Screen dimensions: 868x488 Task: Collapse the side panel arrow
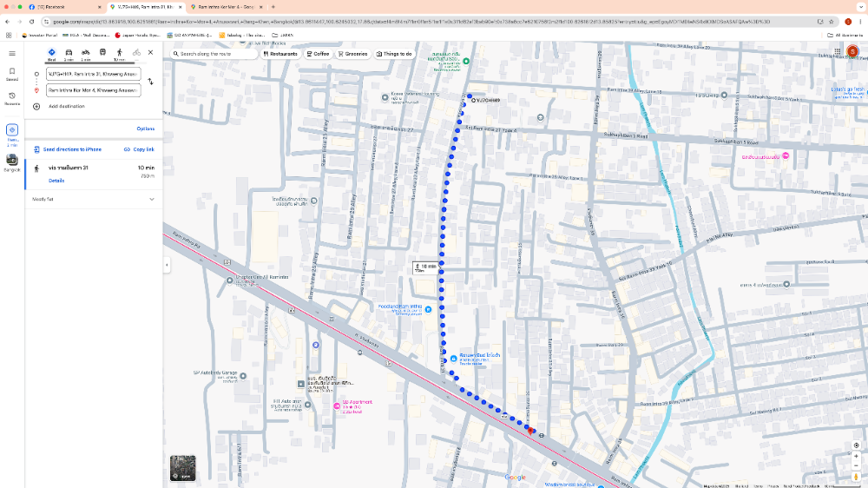click(167, 266)
